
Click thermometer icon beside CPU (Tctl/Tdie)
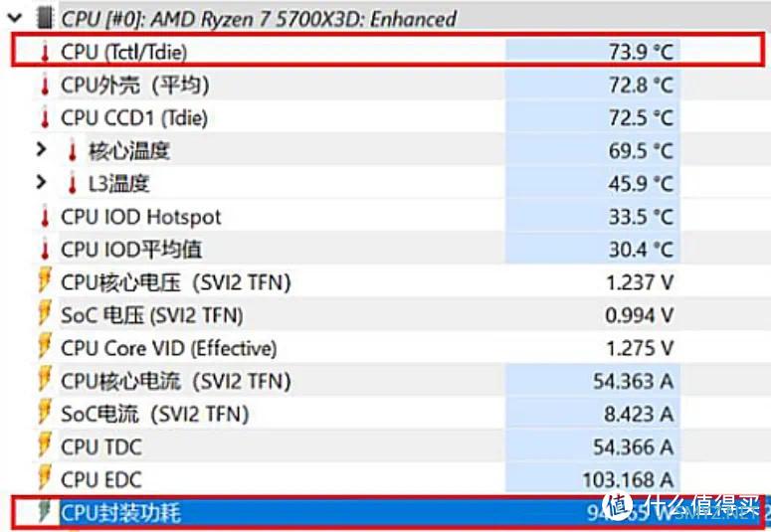pyautogui.click(x=45, y=52)
